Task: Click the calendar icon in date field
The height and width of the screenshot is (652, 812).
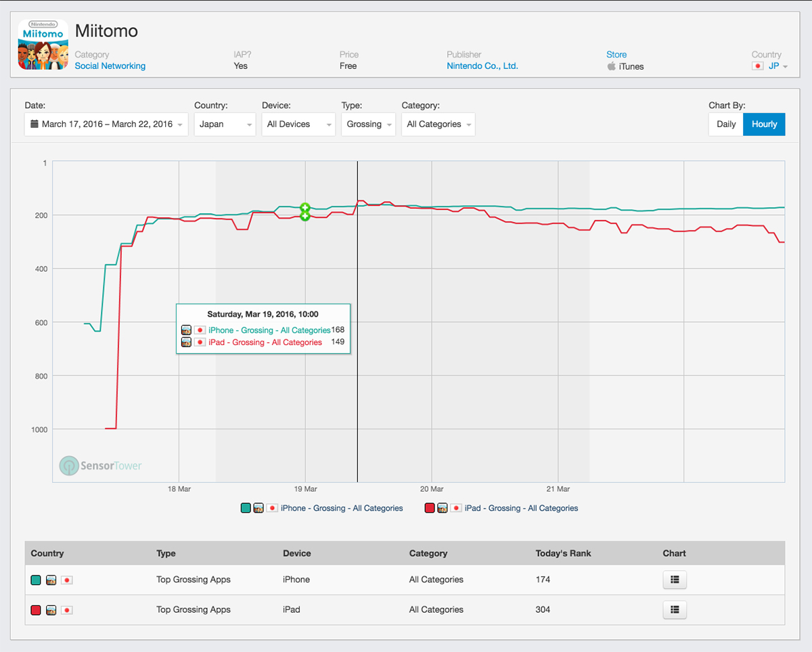Action: (x=35, y=124)
